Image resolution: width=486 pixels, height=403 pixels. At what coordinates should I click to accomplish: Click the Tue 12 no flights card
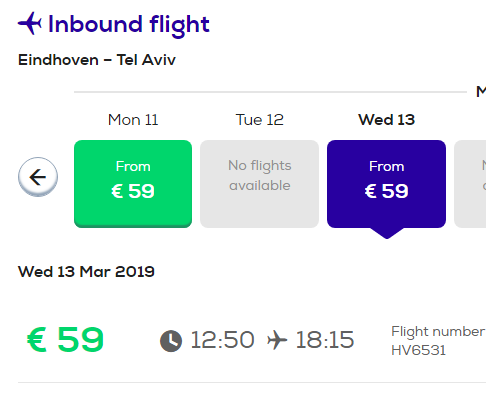259,184
